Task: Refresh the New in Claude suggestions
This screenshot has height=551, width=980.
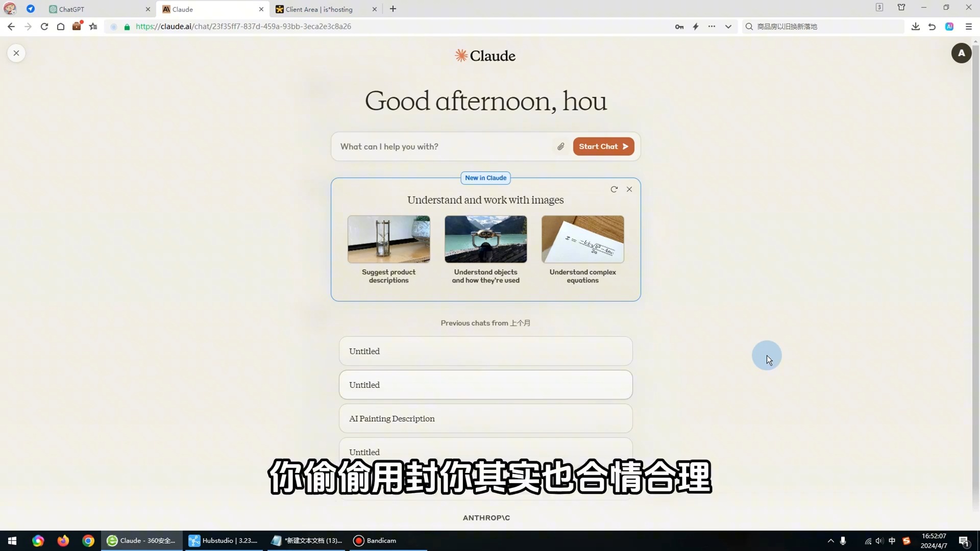Action: [x=614, y=189]
